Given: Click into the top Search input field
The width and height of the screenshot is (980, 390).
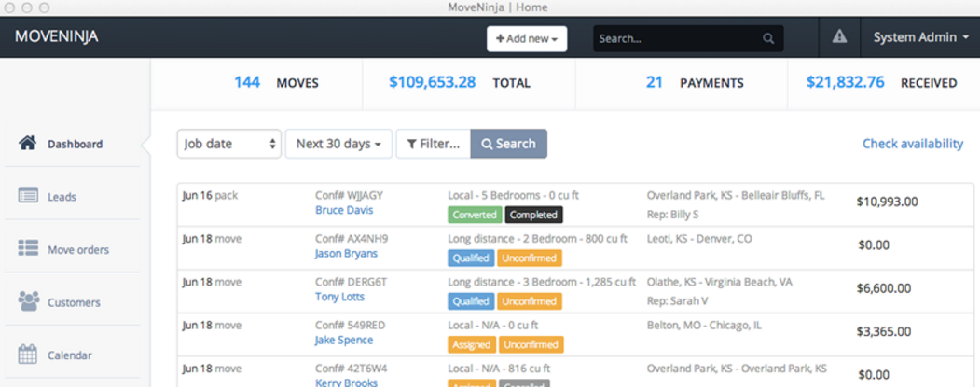Looking at the screenshot, I should (x=676, y=39).
